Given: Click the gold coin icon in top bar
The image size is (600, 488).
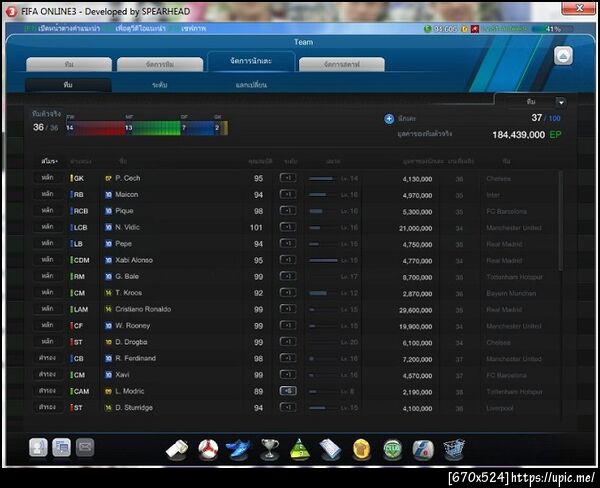Looking at the screenshot, I should point(464,29).
